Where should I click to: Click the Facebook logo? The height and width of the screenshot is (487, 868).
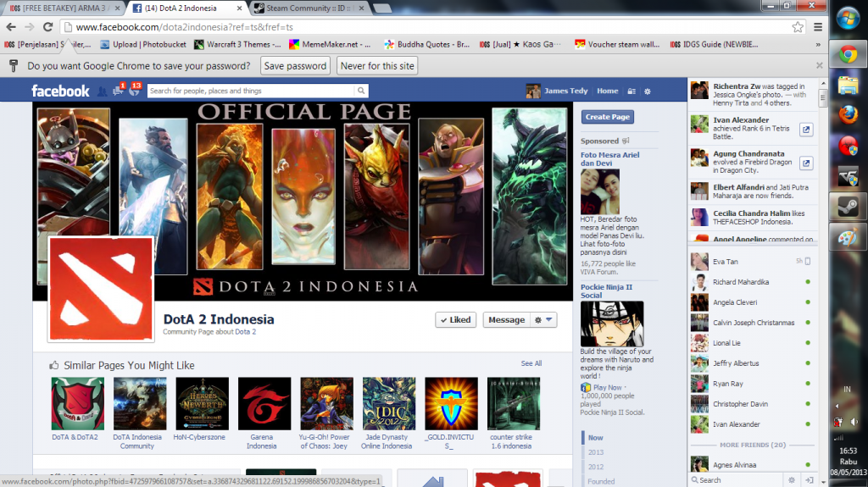tap(60, 91)
